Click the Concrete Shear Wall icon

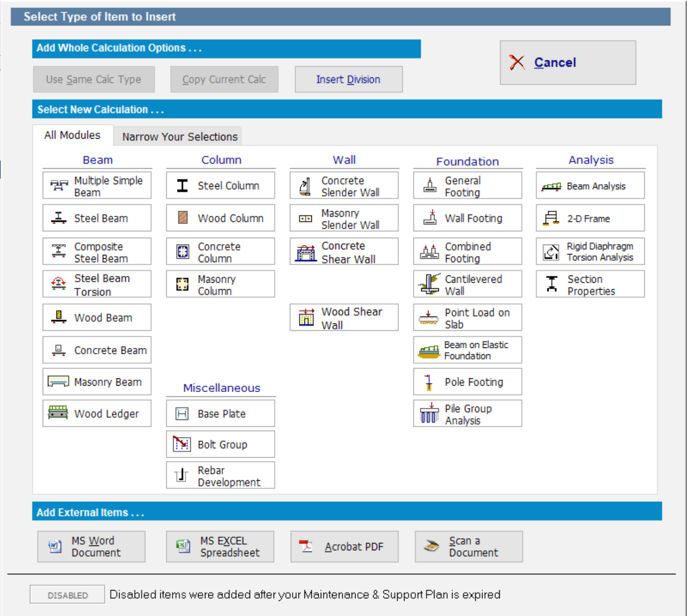point(306,253)
